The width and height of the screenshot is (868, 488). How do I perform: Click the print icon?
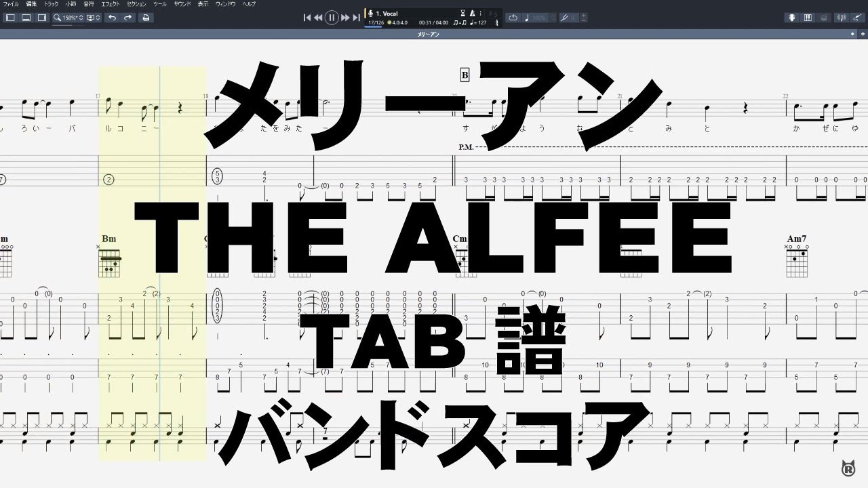click(x=145, y=18)
